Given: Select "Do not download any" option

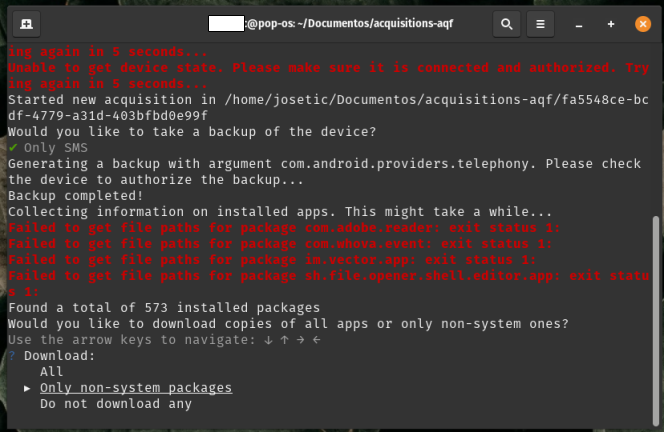Looking at the screenshot, I should 115,403.
